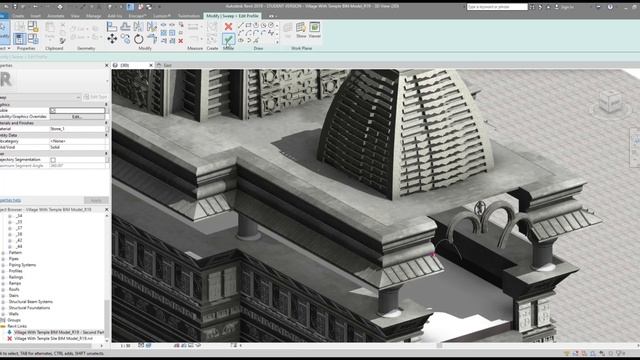Select the Align tool in Modify panel
This screenshot has width=640, height=360.
pos(112,27)
